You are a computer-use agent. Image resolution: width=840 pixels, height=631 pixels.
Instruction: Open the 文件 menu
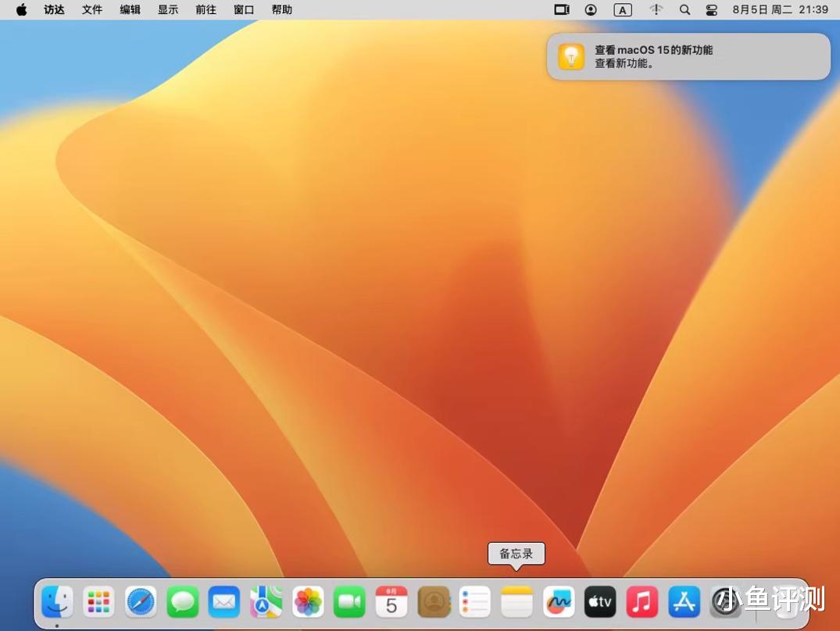92,10
